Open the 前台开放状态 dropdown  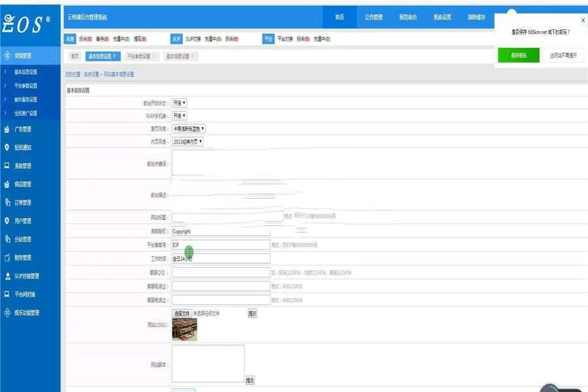click(179, 103)
